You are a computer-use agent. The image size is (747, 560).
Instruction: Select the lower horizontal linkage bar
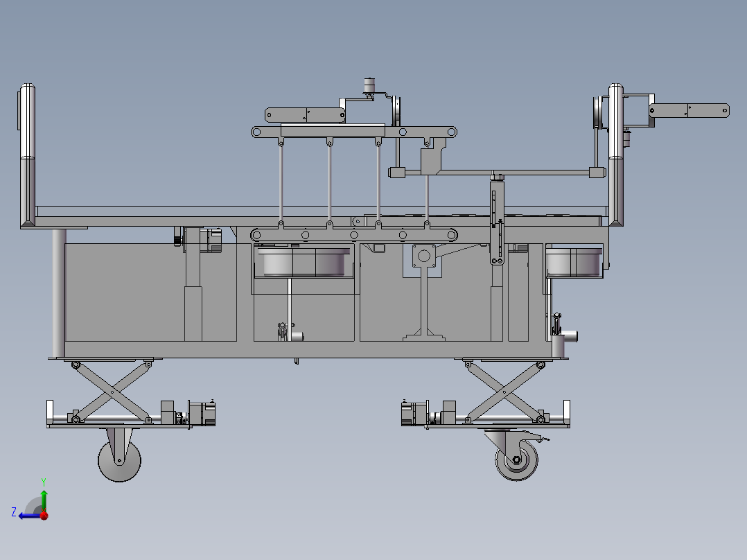coord(354,235)
